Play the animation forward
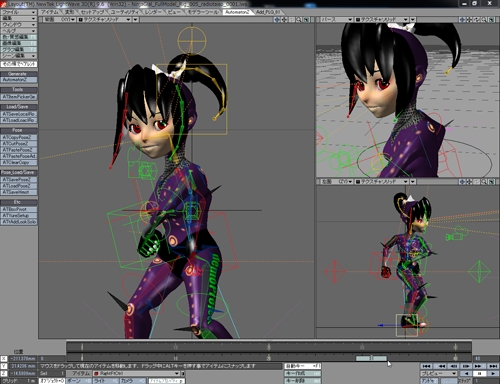The image size is (500, 384). coord(492,373)
